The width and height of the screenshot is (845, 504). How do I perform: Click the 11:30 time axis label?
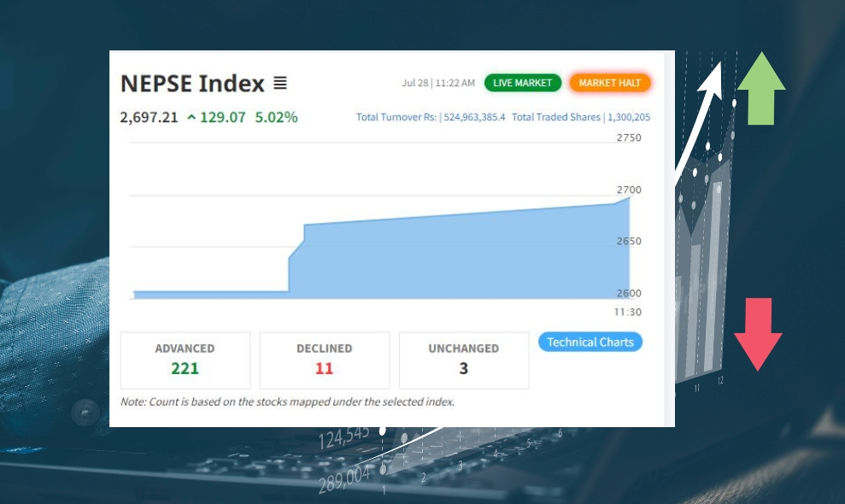point(627,313)
